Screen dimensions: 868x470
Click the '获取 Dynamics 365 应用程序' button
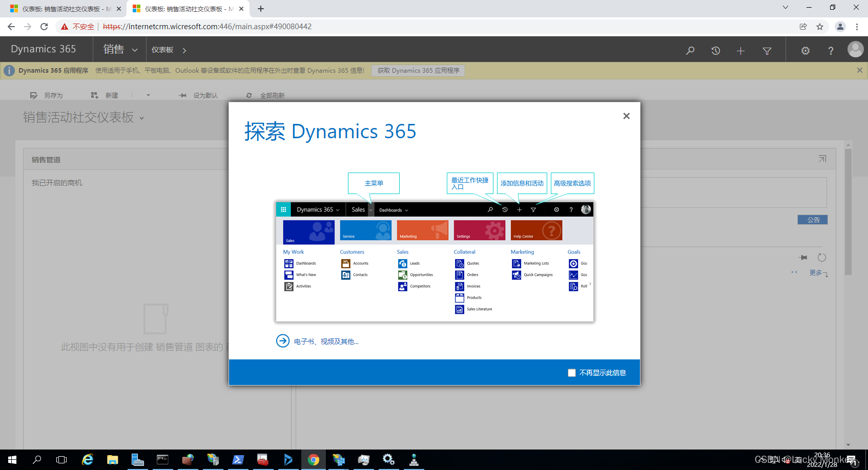(419, 70)
